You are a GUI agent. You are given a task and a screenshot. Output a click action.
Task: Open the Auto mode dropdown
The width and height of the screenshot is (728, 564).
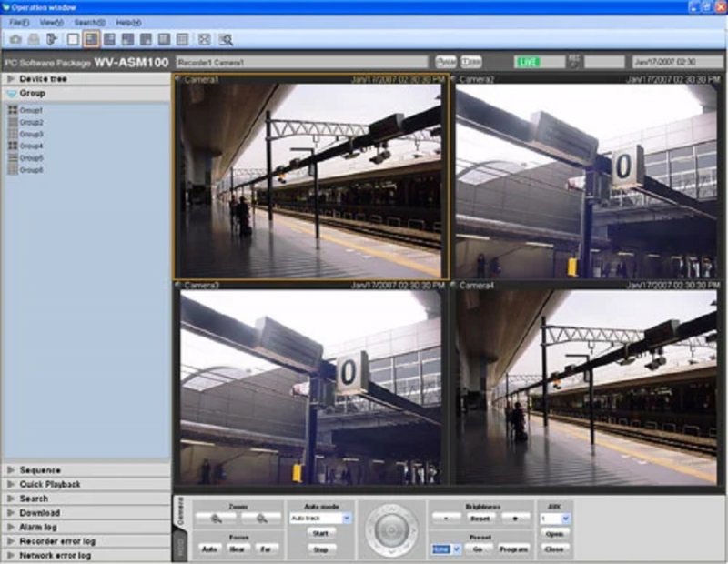[x=346, y=518]
